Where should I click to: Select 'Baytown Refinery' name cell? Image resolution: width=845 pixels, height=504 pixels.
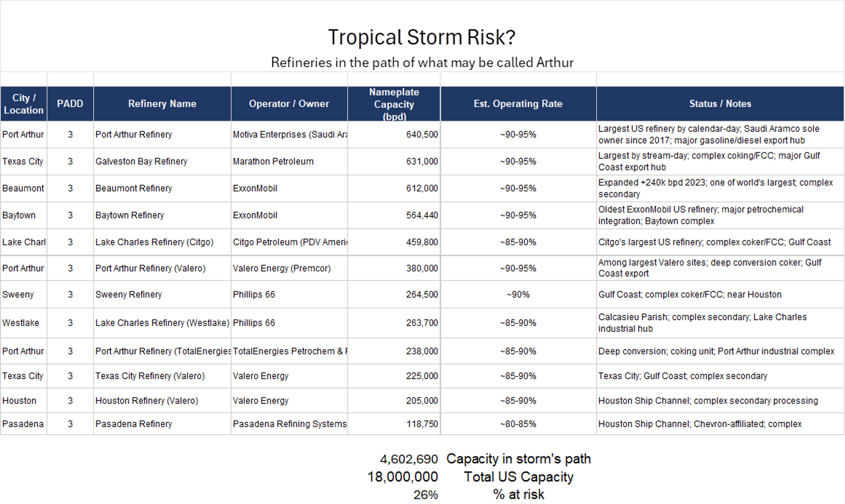pos(162,215)
